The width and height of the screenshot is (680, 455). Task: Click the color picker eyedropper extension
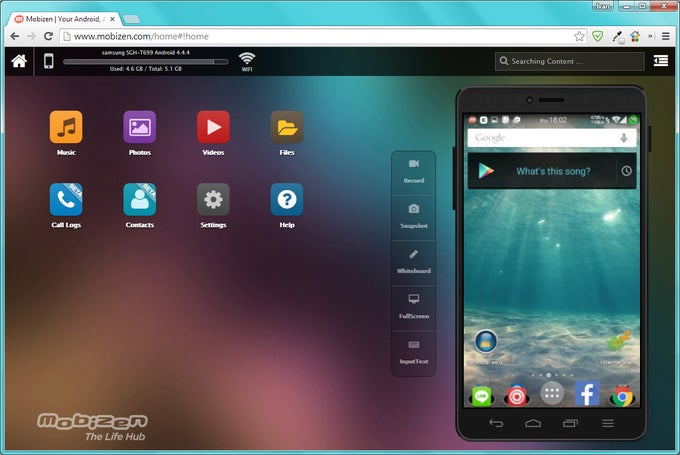coord(618,37)
